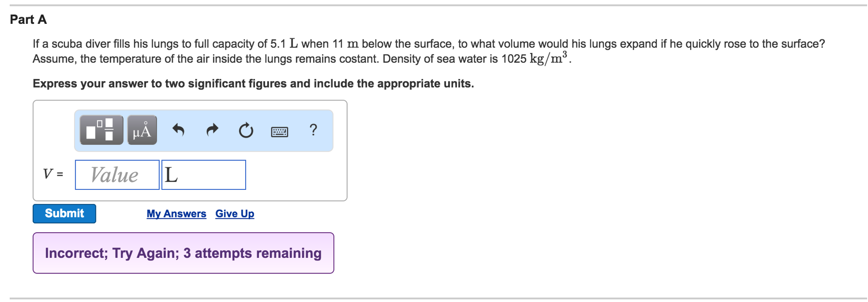
Task: Undo the last entry with the undo arrow
Action: (179, 131)
